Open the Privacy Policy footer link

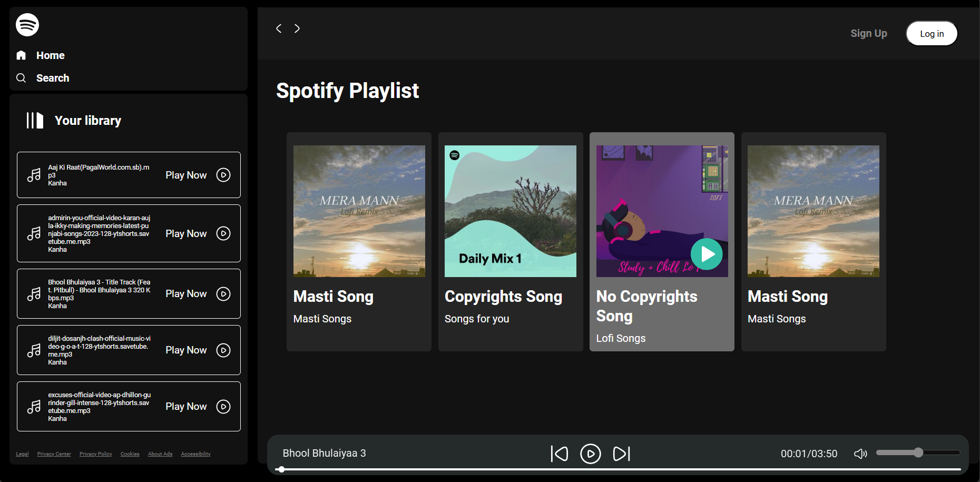[96, 454]
